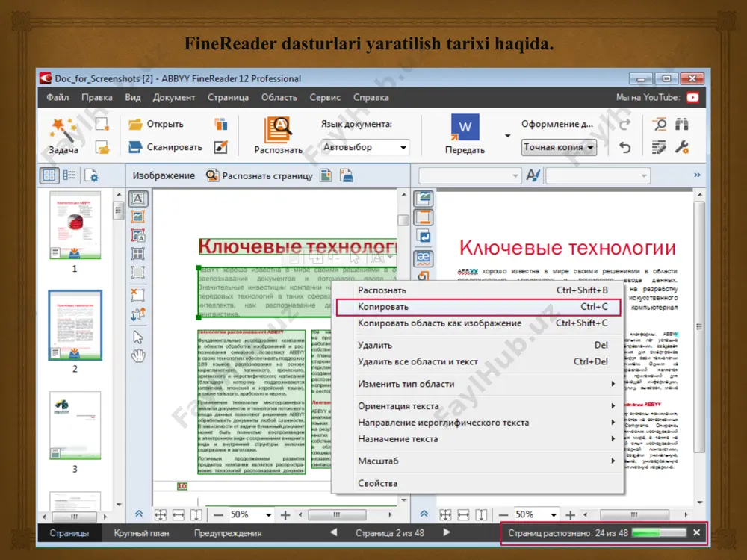Screen dimensions: 747x560
Task: Click fit-to-width icon in image pane
Action: tap(179, 514)
